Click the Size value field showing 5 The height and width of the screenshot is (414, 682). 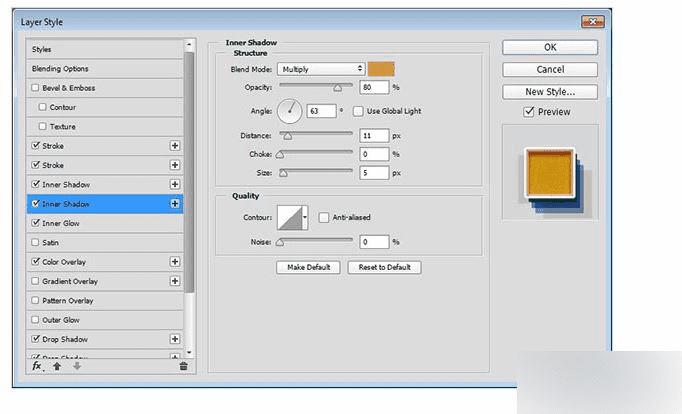click(374, 173)
